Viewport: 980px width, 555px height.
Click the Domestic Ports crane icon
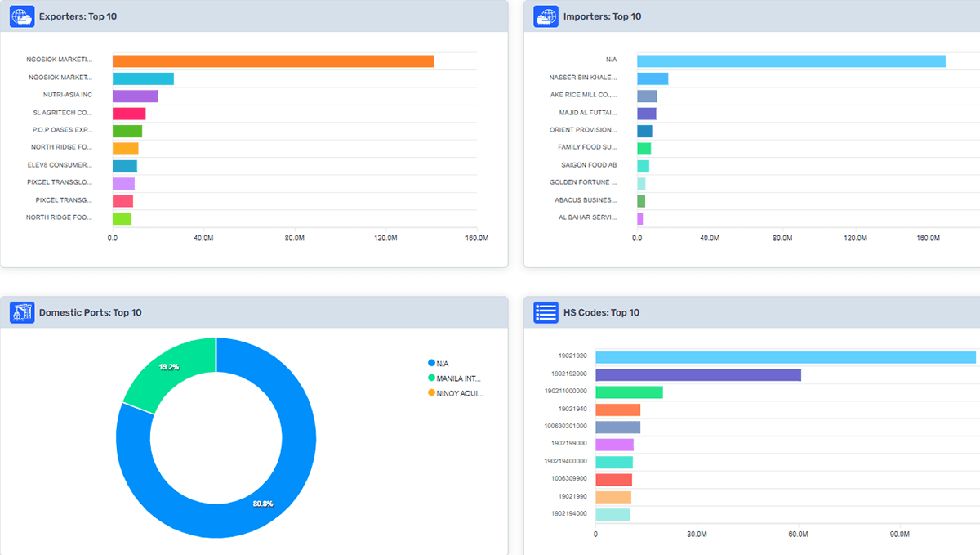click(x=22, y=312)
